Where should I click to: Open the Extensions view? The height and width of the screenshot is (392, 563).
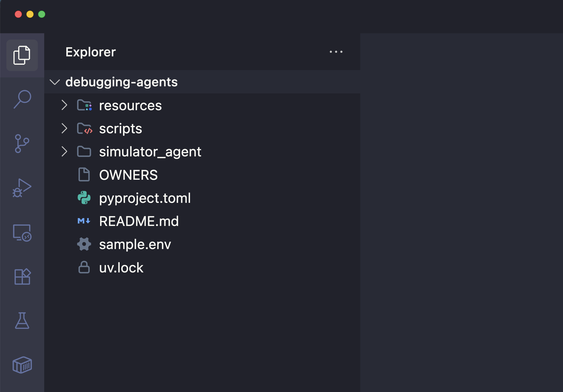click(x=22, y=276)
